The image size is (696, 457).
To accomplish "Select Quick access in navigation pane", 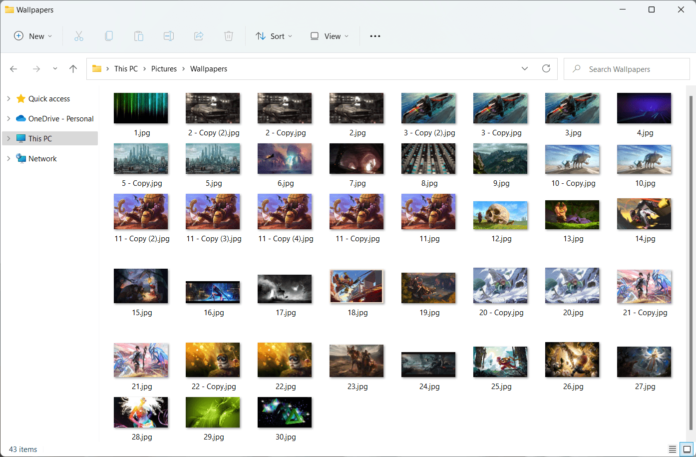I will [49, 98].
